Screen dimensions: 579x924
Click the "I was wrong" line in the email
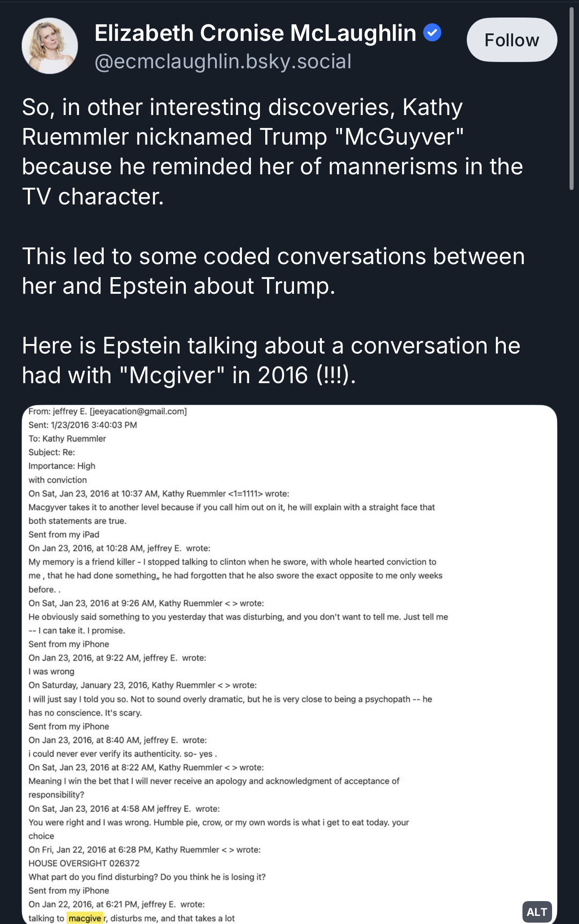[51, 672]
